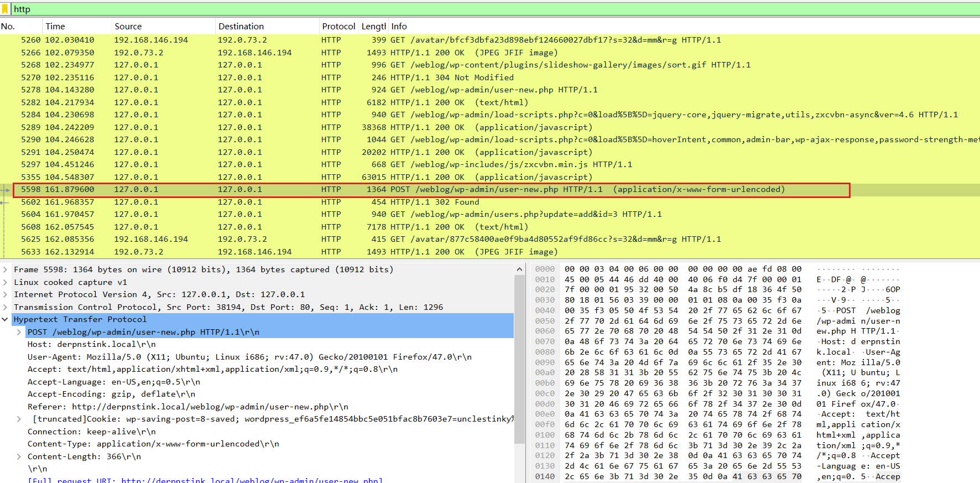Click the User-Agent Mozilla/5.0 header line
980x483 pixels.
pyautogui.click(x=249, y=357)
